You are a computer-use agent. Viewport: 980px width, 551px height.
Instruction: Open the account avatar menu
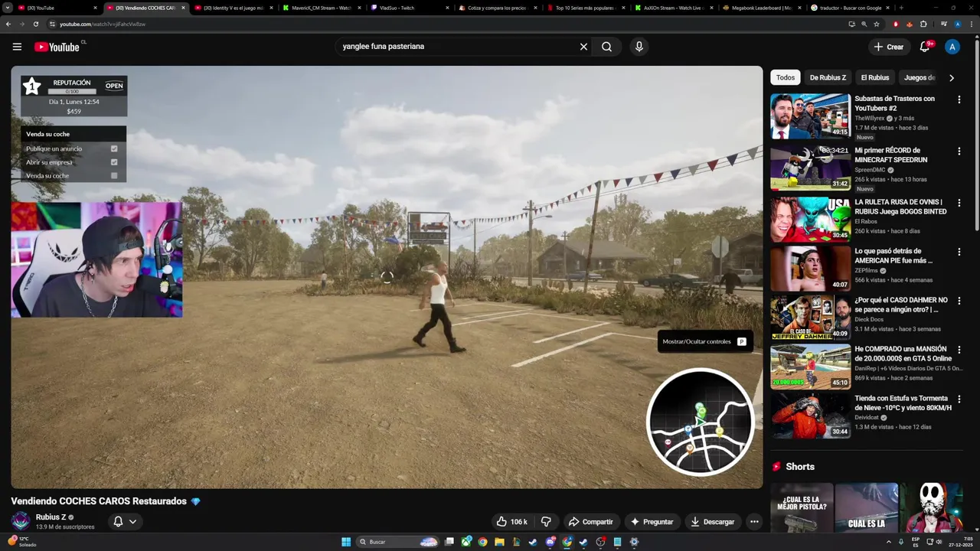[952, 47]
